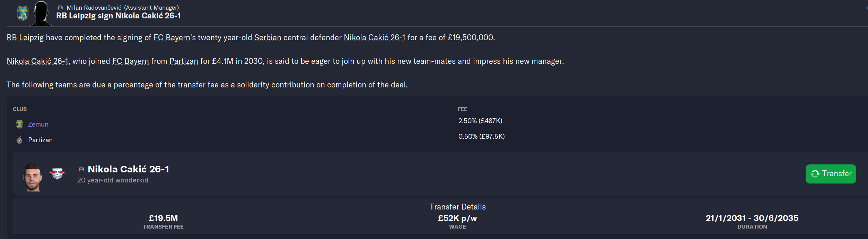
Task: Select the Partizan name in the solidarity table
Action: click(x=40, y=140)
